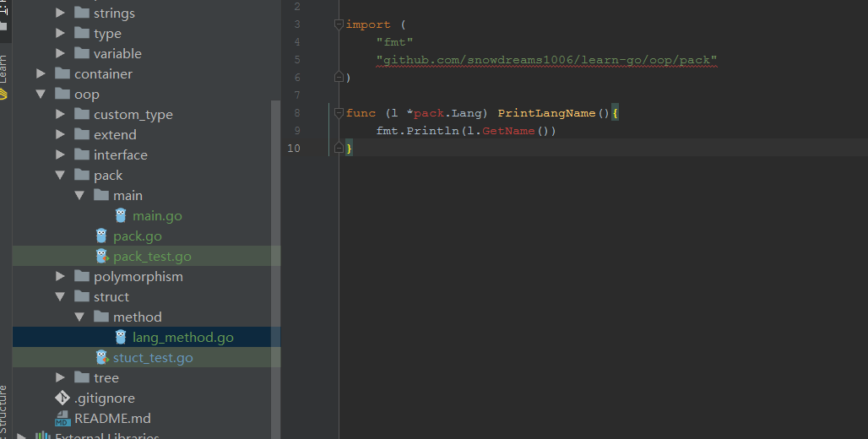
Task: Expand the polymorphism folder arrow
Action: click(60, 276)
